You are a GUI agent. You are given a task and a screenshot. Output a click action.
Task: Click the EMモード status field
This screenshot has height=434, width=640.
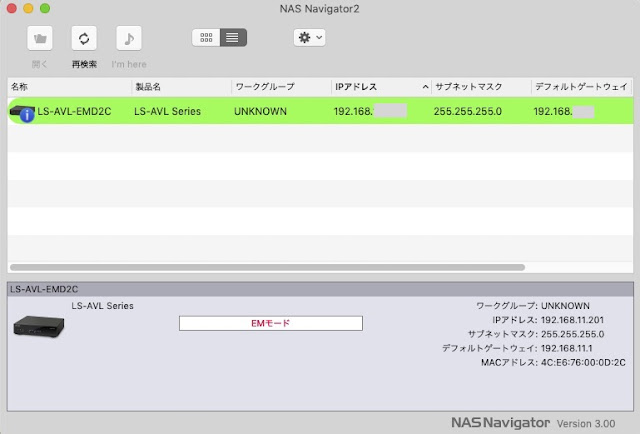point(271,323)
